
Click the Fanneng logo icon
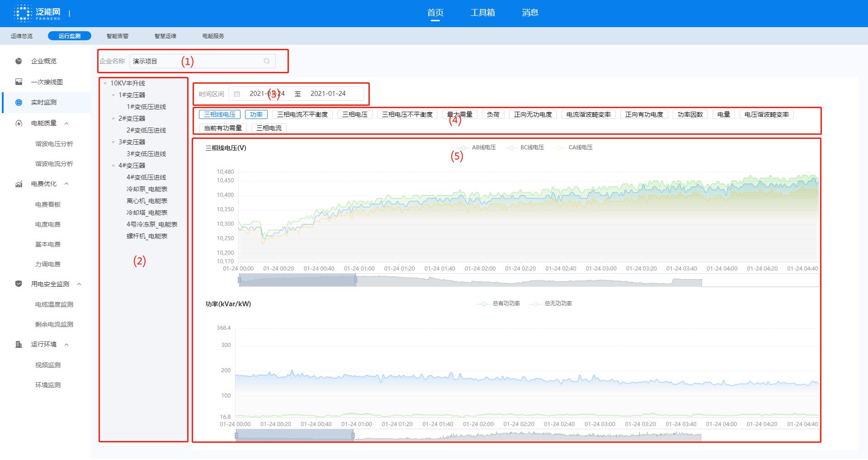[23, 13]
